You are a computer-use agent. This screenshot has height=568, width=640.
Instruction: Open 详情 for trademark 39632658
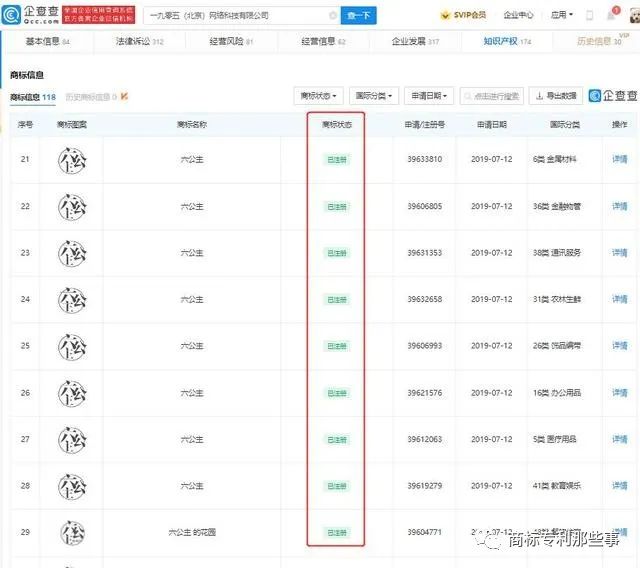click(620, 300)
